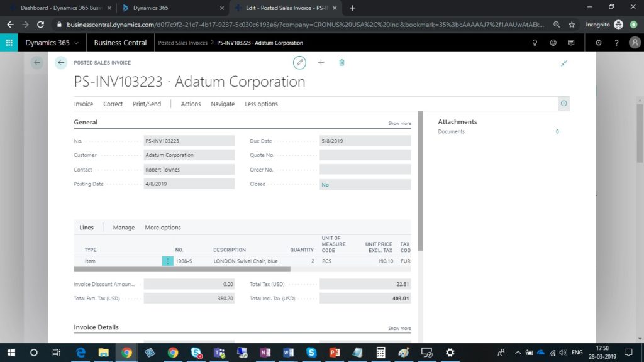Open row options menu for Item line

point(167,261)
